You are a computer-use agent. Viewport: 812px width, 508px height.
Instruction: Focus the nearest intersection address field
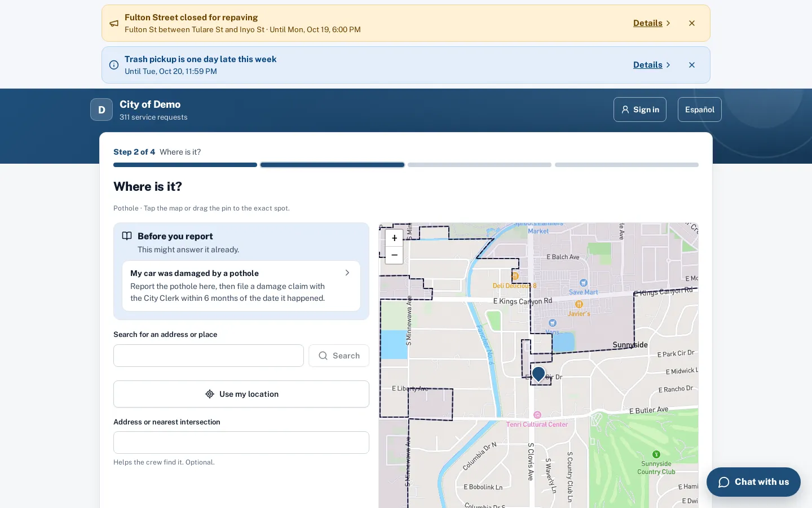pos(241,443)
